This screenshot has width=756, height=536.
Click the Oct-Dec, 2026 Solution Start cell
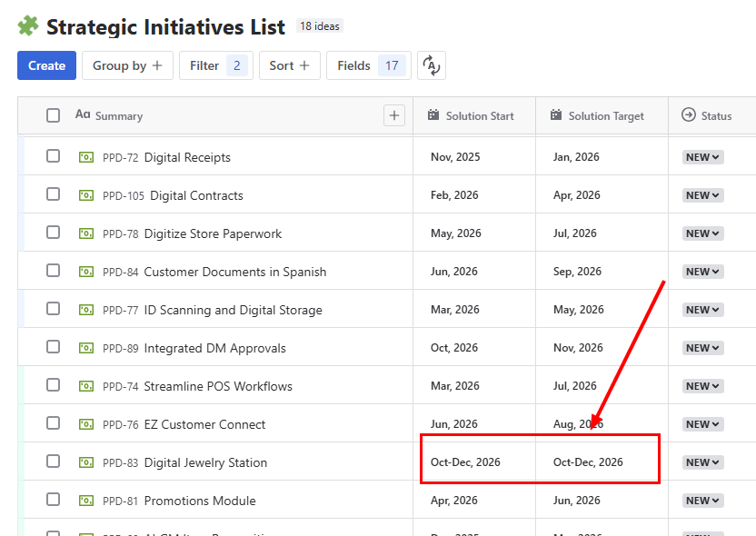(465, 462)
